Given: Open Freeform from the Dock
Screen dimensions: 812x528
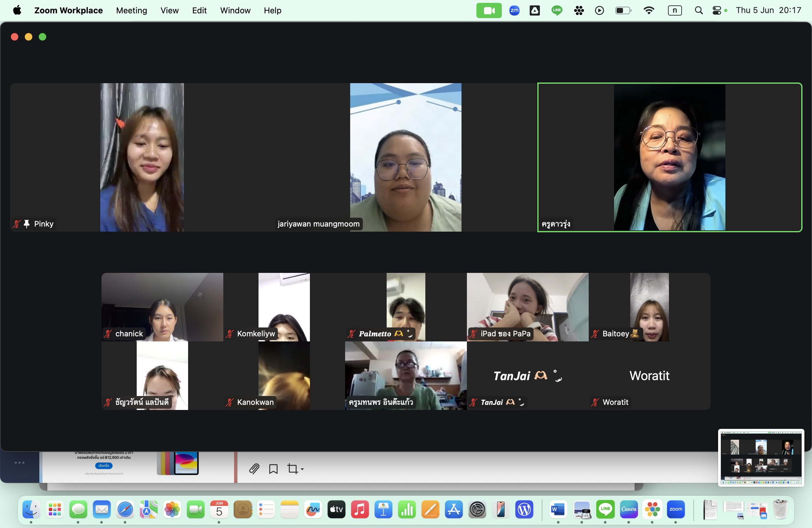Looking at the screenshot, I should tap(313, 509).
